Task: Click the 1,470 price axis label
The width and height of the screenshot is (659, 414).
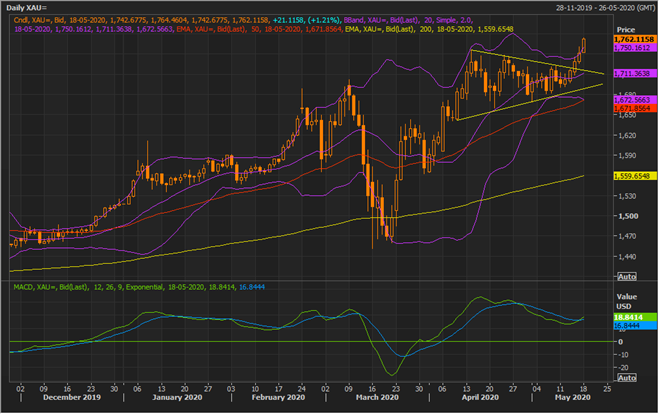Action: [627, 236]
